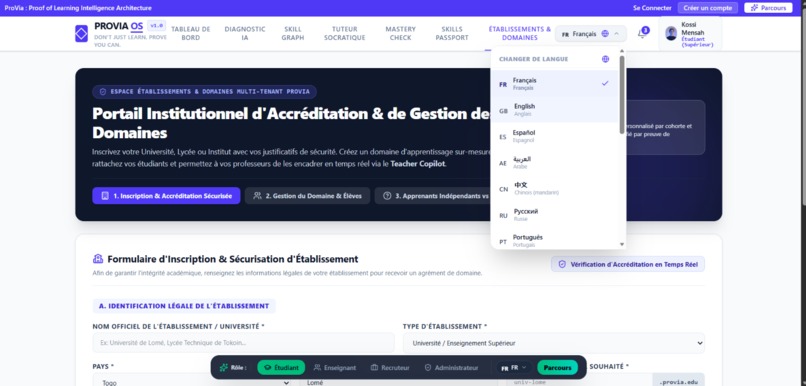Open step 2 Gestion du Domaine & Élèves

[307, 196]
